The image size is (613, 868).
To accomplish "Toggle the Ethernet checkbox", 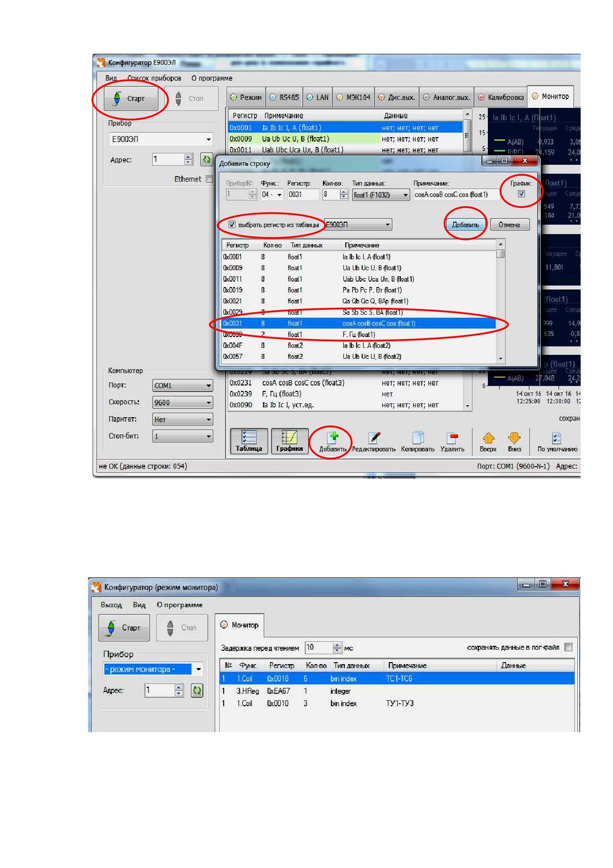I will [x=209, y=179].
